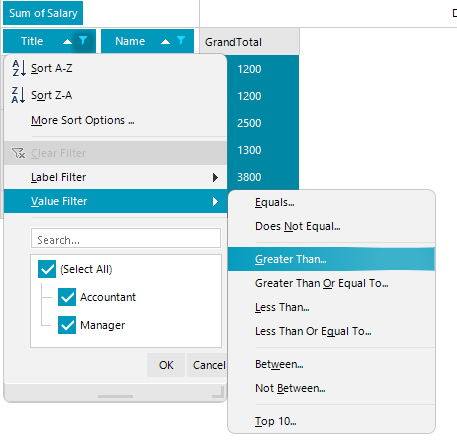Uncheck the Accountant checkbox

pos(67,297)
